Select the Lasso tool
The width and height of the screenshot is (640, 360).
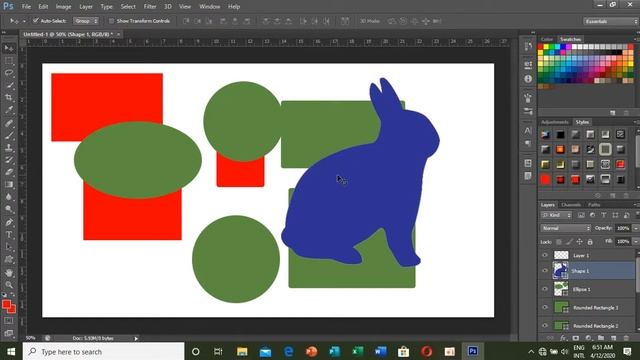(9, 73)
